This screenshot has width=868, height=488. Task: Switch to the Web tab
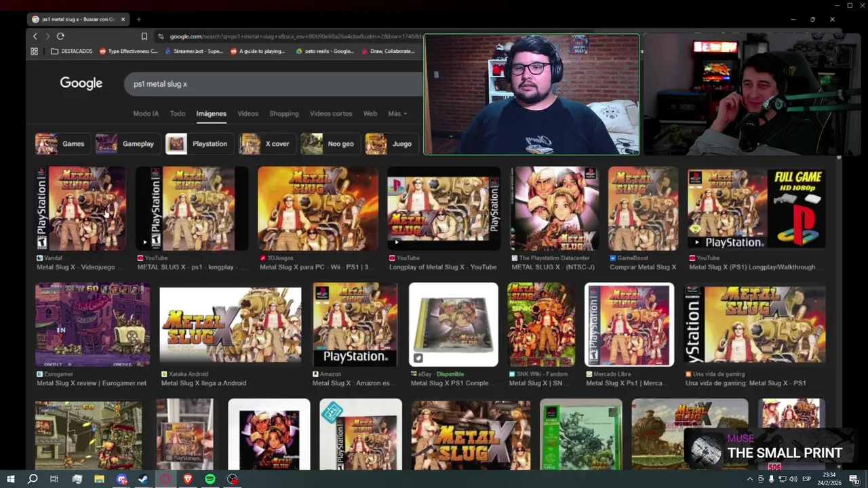(x=370, y=114)
